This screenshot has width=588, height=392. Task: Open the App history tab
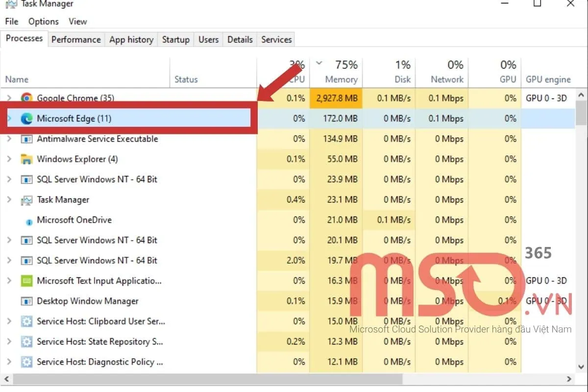tap(131, 39)
